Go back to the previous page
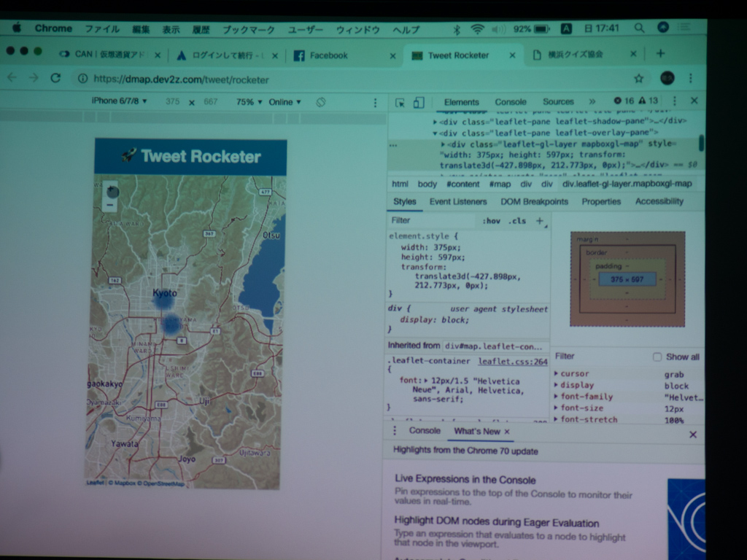 12,77
